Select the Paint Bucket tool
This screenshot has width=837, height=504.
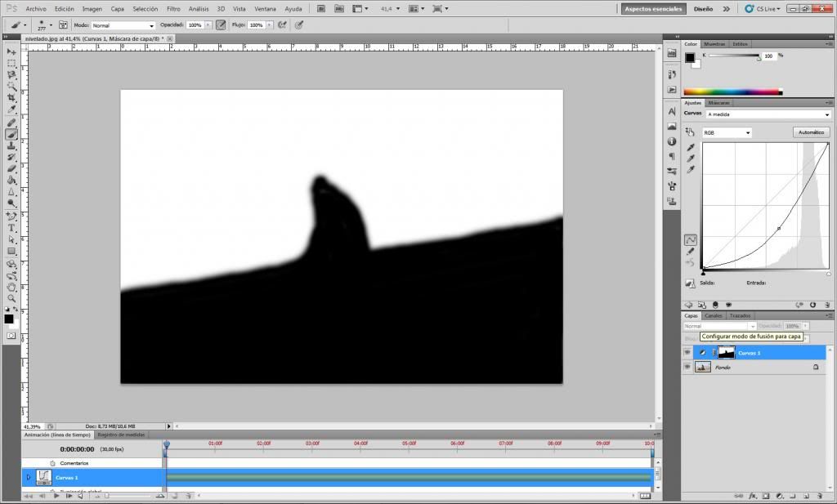pyautogui.click(x=11, y=181)
